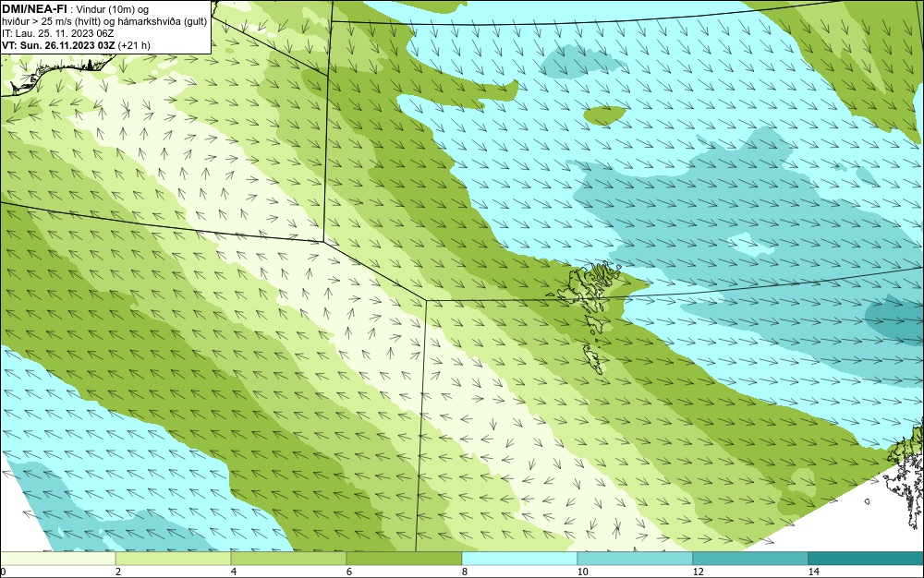Click the 0–2 m/s pale legend swatch
This screenshot has width=924, height=578.
coord(57,559)
